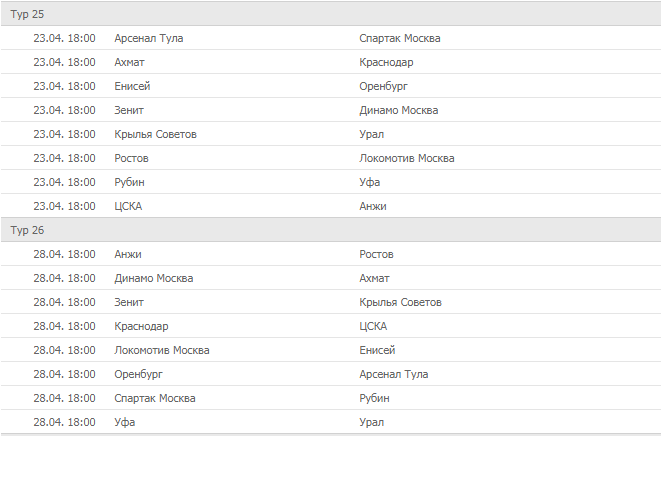The image size is (663, 480).
Task: Select away team Спартак Москва in Тур 25
Action: tap(400, 38)
